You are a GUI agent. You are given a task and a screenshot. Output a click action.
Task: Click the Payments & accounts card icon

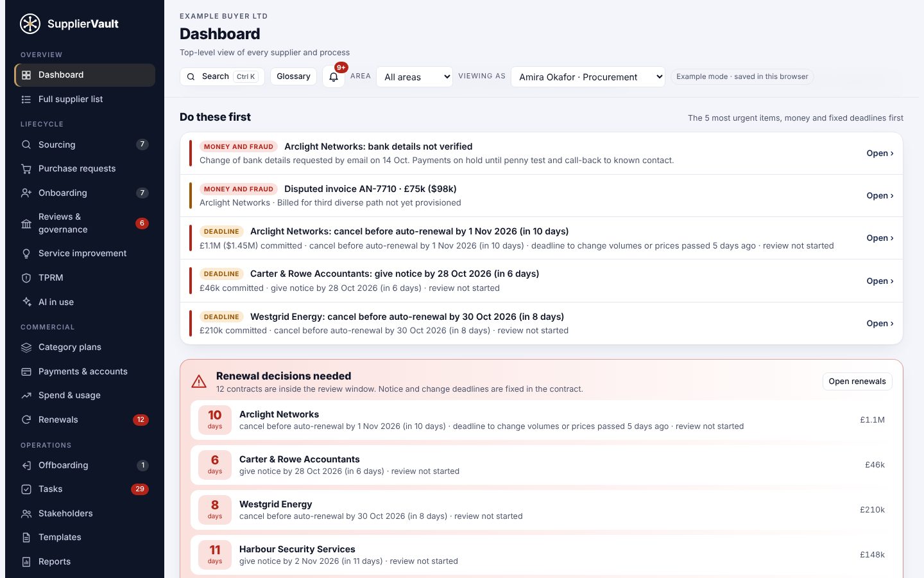26,372
